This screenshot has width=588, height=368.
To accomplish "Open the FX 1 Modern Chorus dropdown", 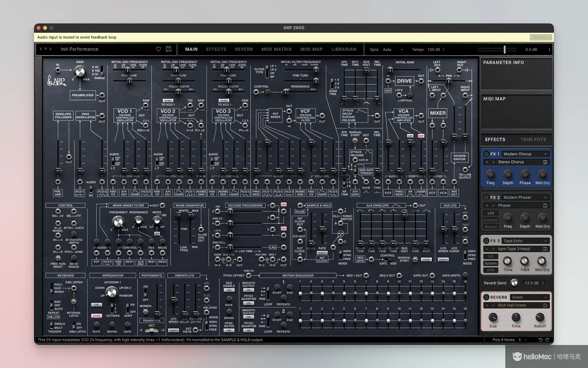I will [x=525, y=154].
